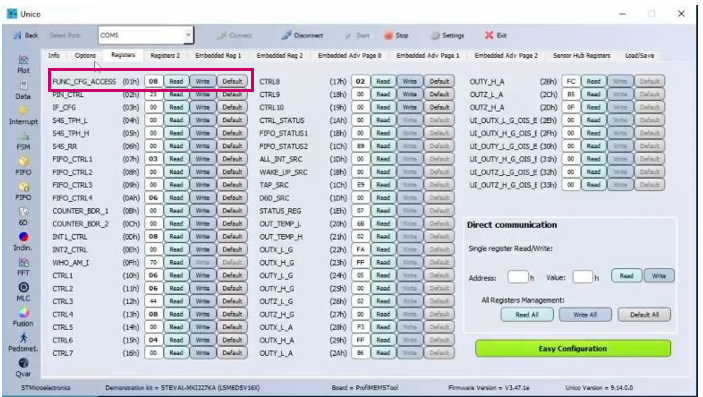Click the TAP_SRC register label
This screenshot has height=397, width=703.
point(274,185)
